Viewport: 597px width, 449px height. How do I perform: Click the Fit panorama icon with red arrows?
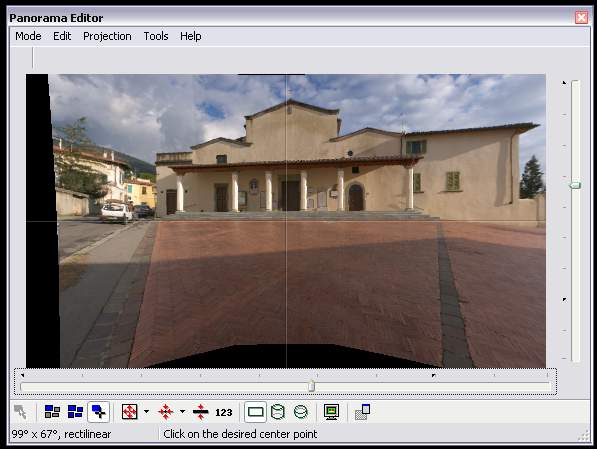[129, 412]
